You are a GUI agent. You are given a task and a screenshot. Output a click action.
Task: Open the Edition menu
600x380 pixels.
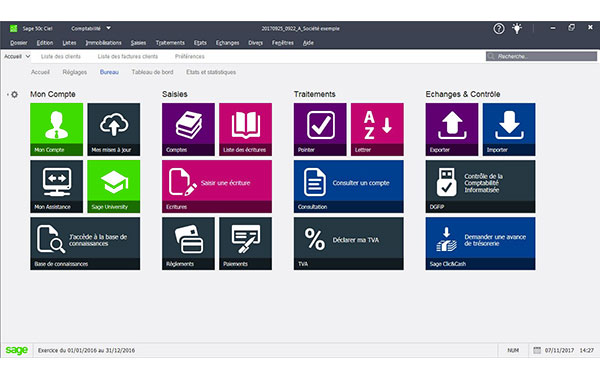click(x=45, y=43)
